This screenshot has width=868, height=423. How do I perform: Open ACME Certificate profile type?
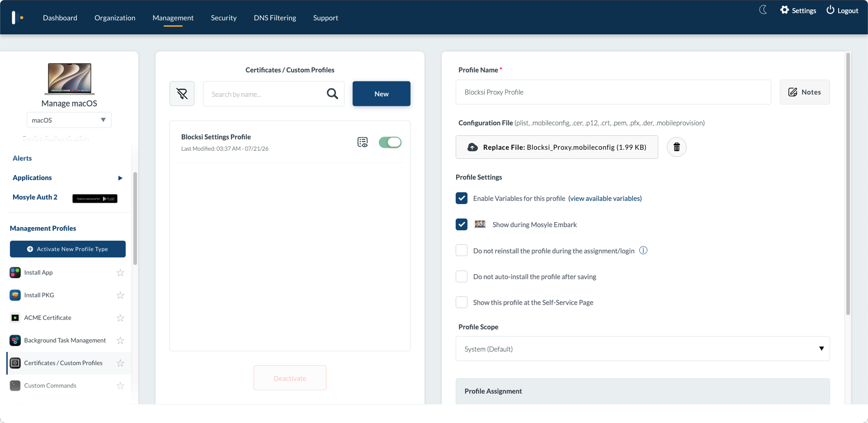47,318
